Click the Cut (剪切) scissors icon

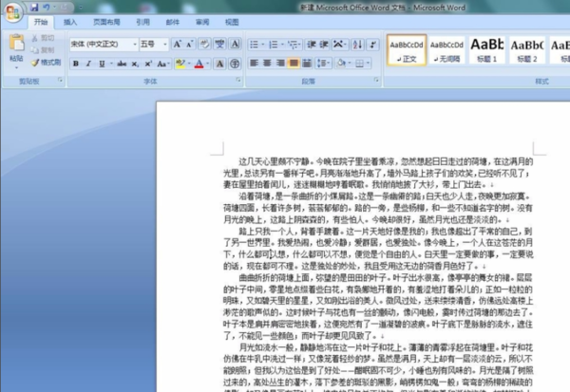pos(35,38)
